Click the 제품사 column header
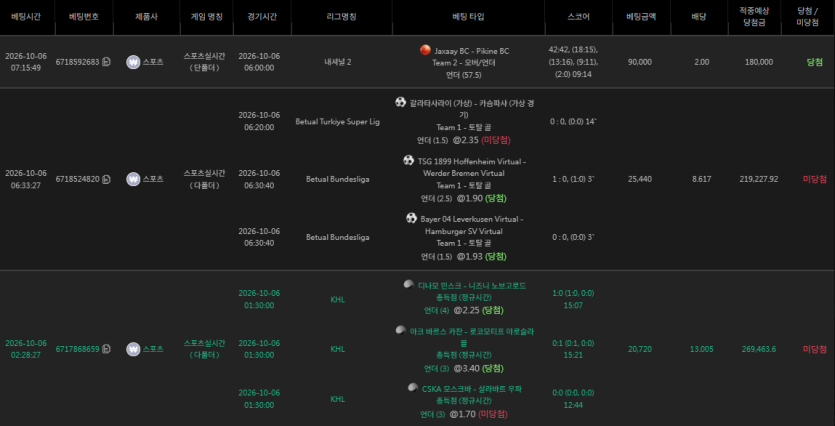The width and height of the screenshot is (835, 426). coord(146,16)
